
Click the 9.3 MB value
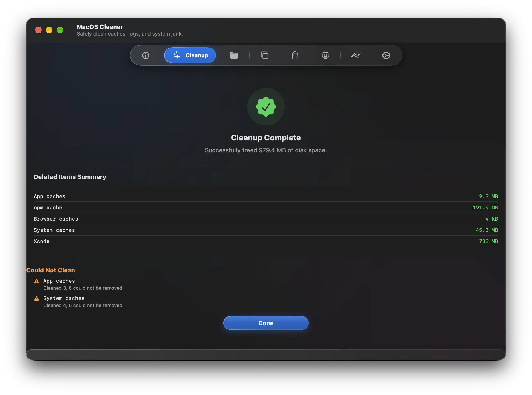(488, 196)
